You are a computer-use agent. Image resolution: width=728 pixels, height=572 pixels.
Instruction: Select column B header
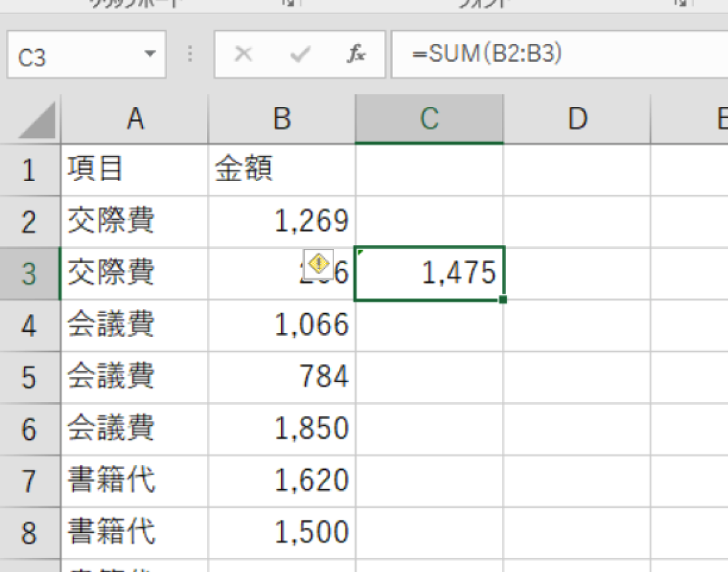(x=282, y=119)
